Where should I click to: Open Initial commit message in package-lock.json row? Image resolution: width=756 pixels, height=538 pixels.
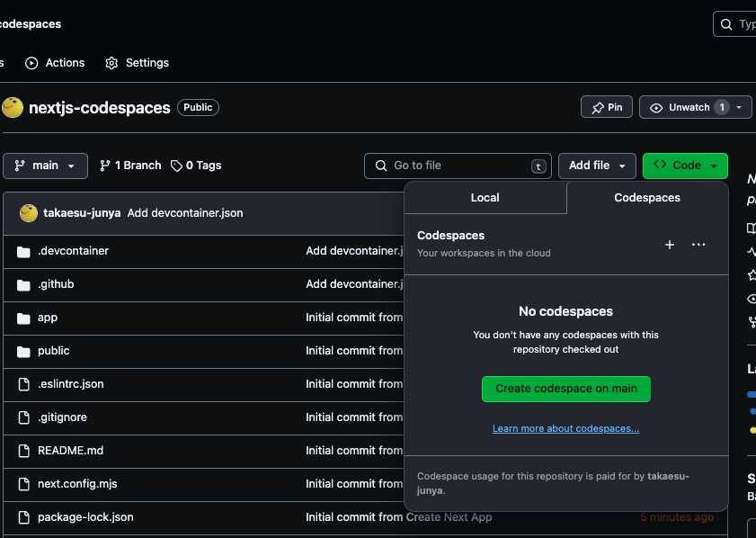click(399, 517)
